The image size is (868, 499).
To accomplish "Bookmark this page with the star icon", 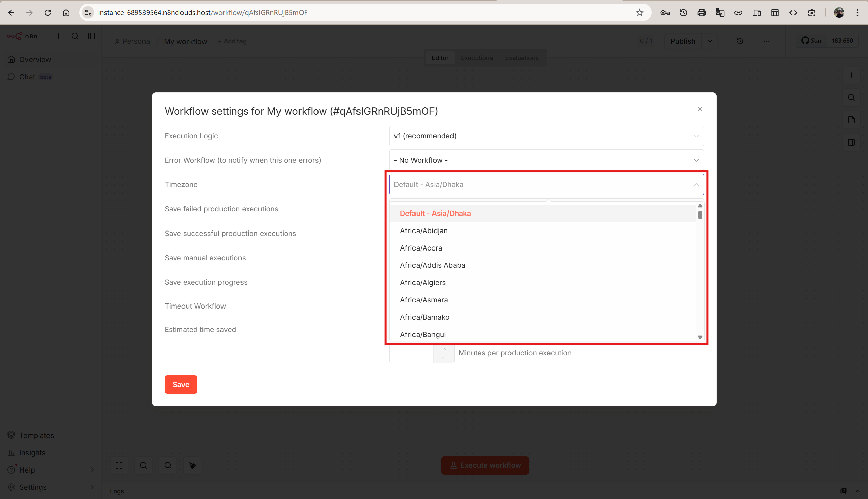I will 639,13.
